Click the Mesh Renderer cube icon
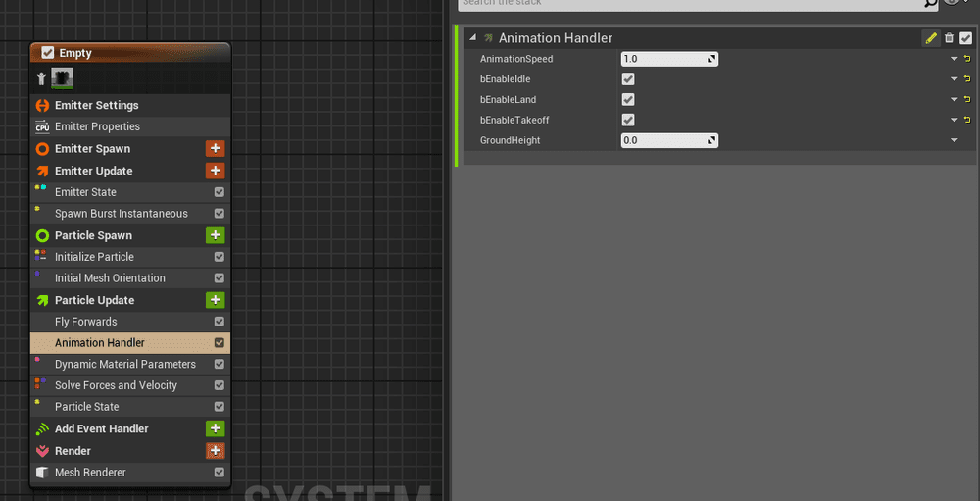The width and height of the screenshot is (980, 501). pos(42,473)
